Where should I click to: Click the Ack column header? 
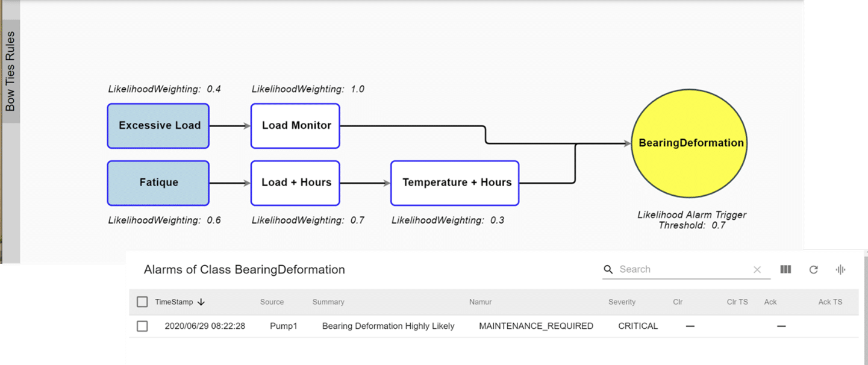770,302
